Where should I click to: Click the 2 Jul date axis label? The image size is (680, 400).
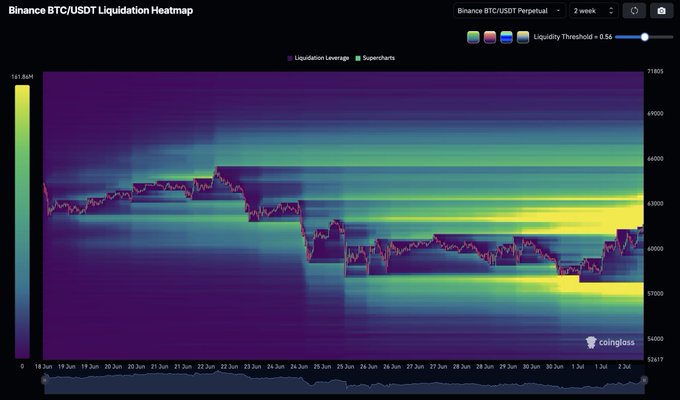pyautogui.click(x=624, y=367)
